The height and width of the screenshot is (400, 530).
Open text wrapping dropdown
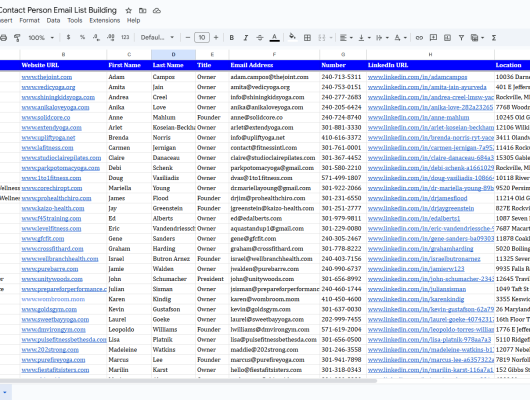tap(382, 38)
